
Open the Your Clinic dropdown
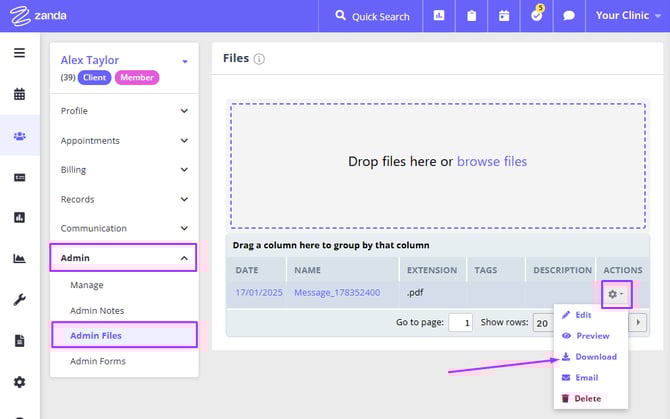[629, 16]
